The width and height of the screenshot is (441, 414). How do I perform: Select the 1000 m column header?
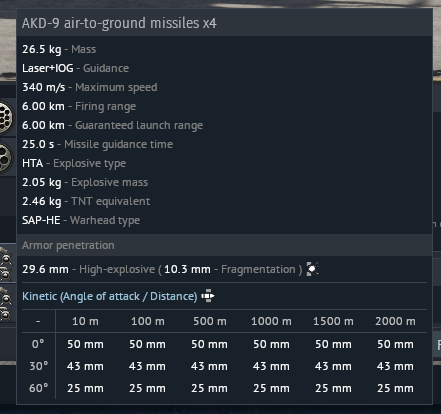coord(271,321)
